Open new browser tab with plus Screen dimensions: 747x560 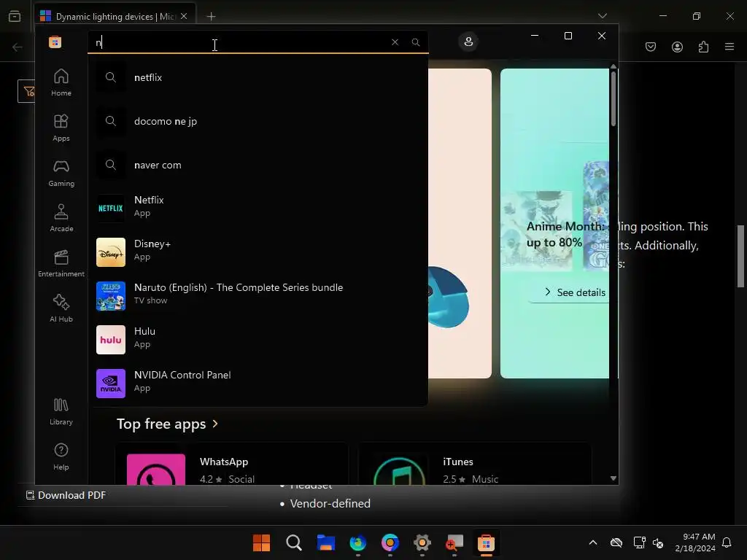tap(211, 17)
